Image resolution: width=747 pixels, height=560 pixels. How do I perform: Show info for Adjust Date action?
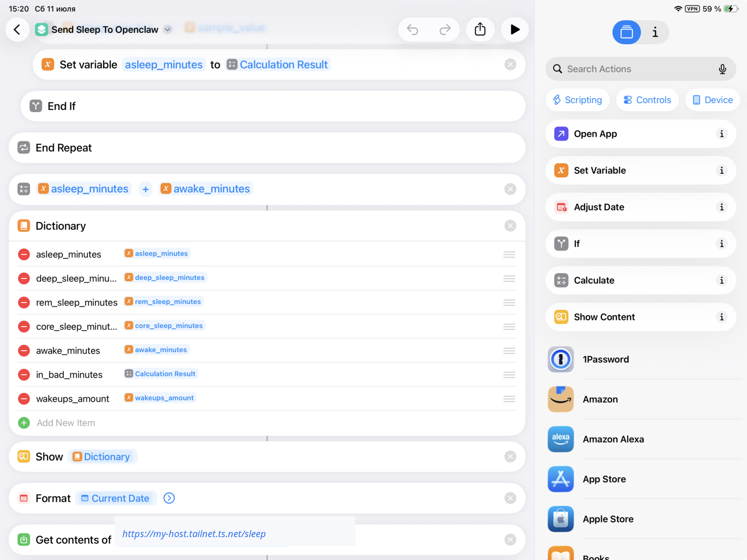click(x=721, y=207)
